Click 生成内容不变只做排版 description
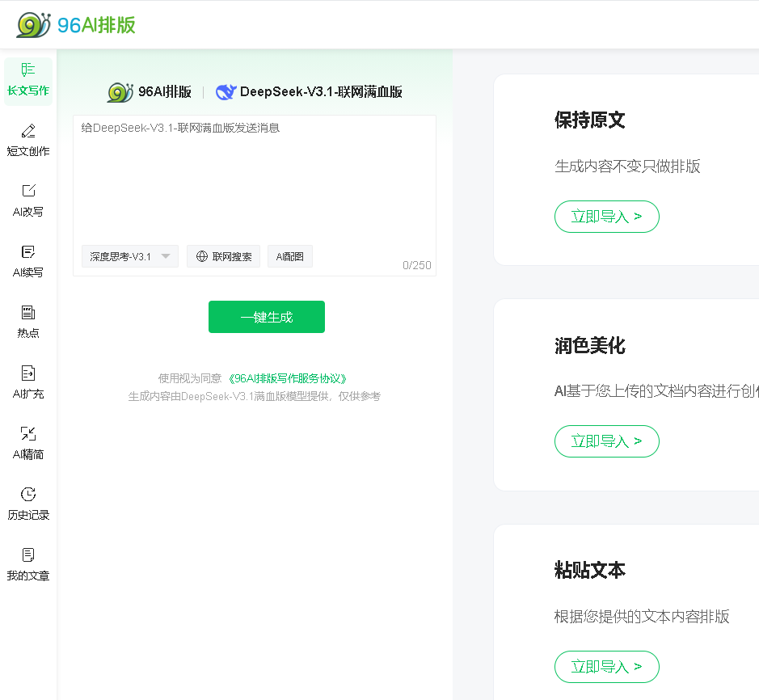Viewport: 759px width, 700px height. (x=627, y=167)
